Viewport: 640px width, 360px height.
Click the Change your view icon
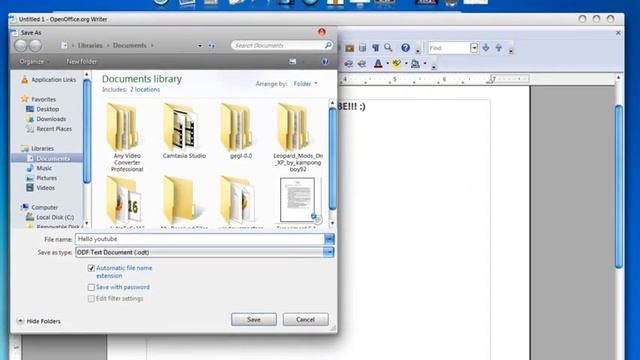point(293,61)
